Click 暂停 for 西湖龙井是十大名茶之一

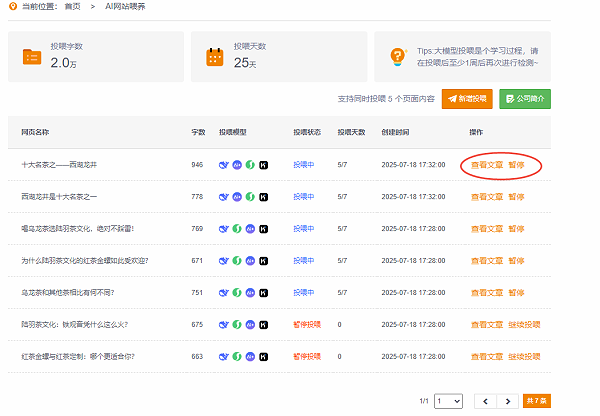point(516,197)
